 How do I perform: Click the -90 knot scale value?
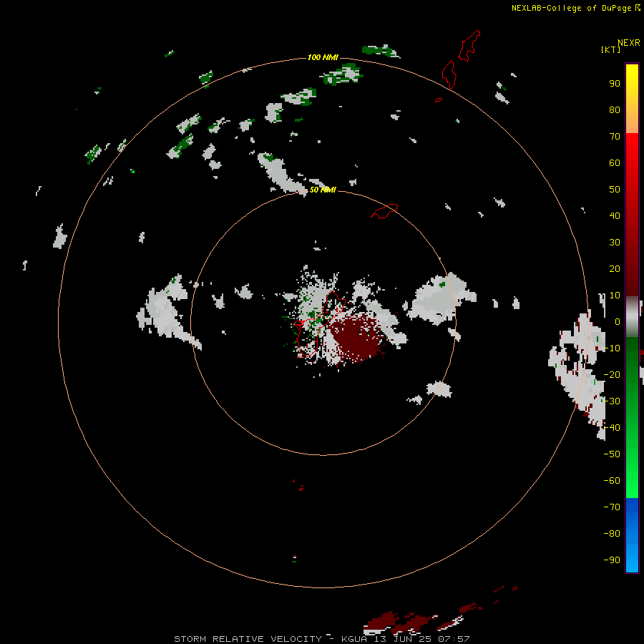pyautogui.click(x=612, y=560)
